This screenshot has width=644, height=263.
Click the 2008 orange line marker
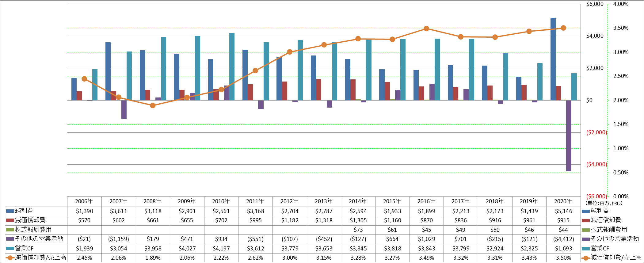[153, 105]
